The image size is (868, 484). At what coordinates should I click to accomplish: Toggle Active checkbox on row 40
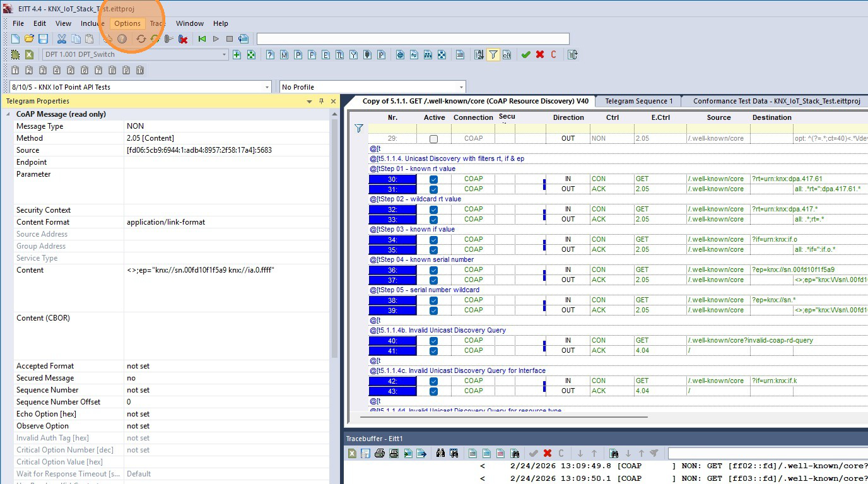coord(433,341)
